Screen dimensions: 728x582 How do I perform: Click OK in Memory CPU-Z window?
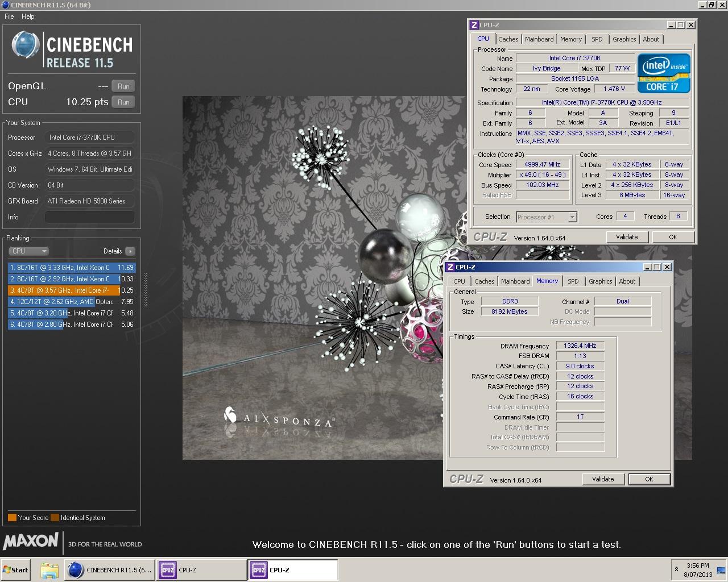649,479
